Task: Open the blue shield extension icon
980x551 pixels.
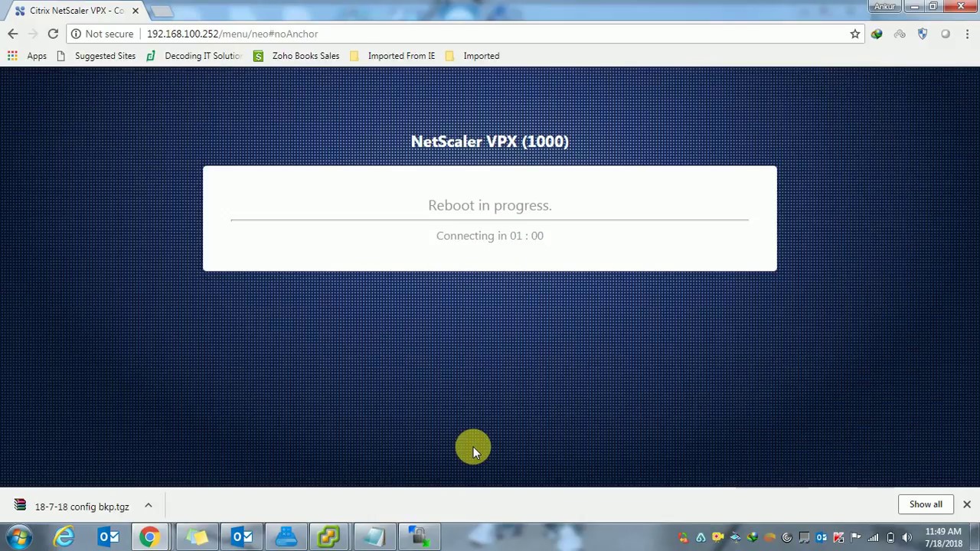Action: (x=923, y=34)
